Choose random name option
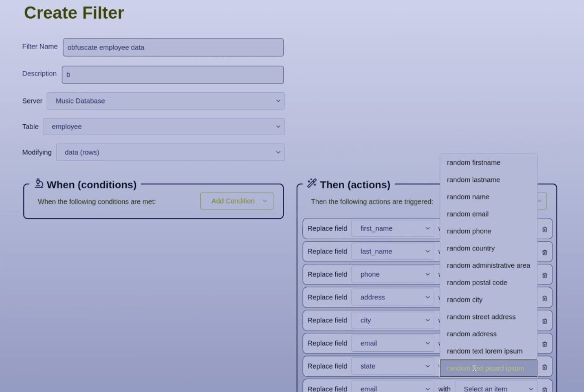The height and width of the screenshot is (392, 584). coord(488,197)
